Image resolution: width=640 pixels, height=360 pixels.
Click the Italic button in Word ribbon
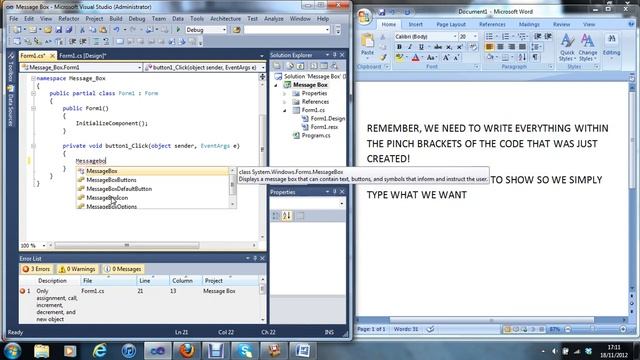pyautogui.click(x=410, y=47)
